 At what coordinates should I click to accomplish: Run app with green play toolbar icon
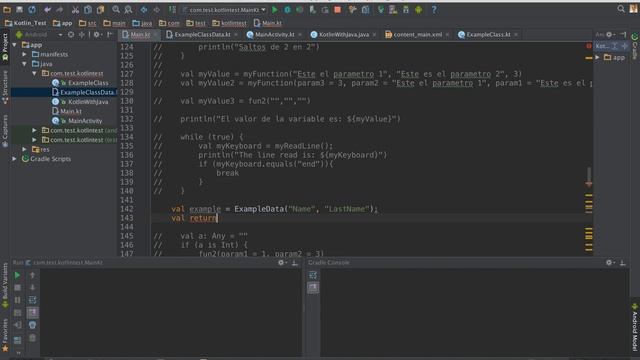pos(275,9)
